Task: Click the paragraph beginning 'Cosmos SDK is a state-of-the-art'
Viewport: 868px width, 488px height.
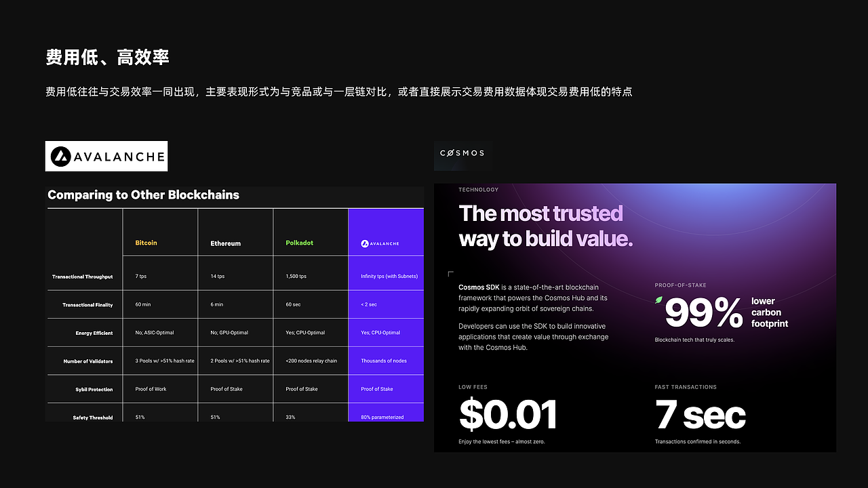Action: point(533,298)
